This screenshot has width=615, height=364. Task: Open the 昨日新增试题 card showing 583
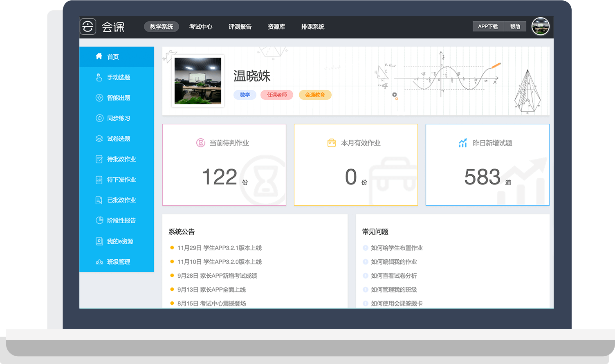[487, 165]
